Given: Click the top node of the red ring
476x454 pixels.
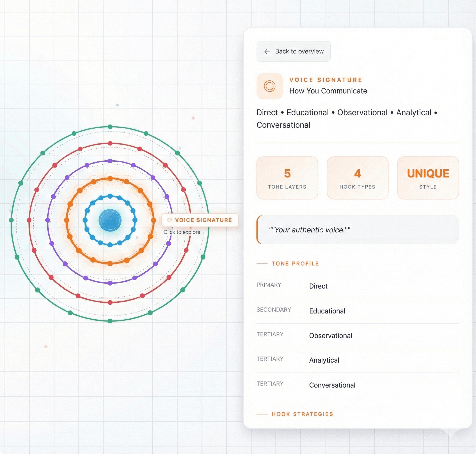Looking at the screenshot, I should [x=110, y=143].
